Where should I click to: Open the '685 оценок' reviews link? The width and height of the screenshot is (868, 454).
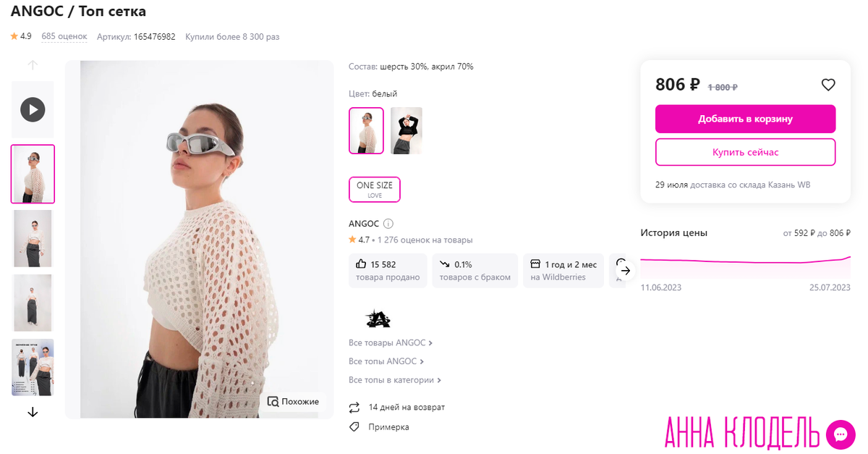[64, 36]
